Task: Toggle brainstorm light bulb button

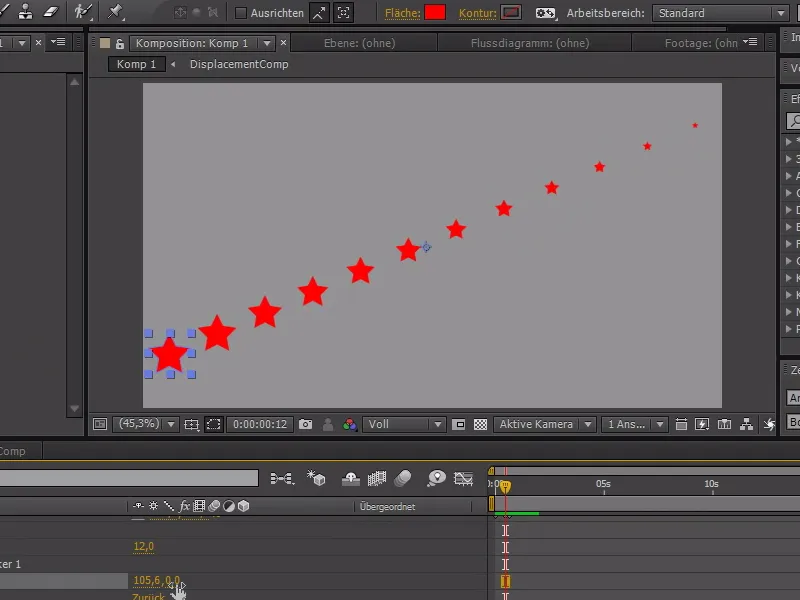Action: click(436, 478)
